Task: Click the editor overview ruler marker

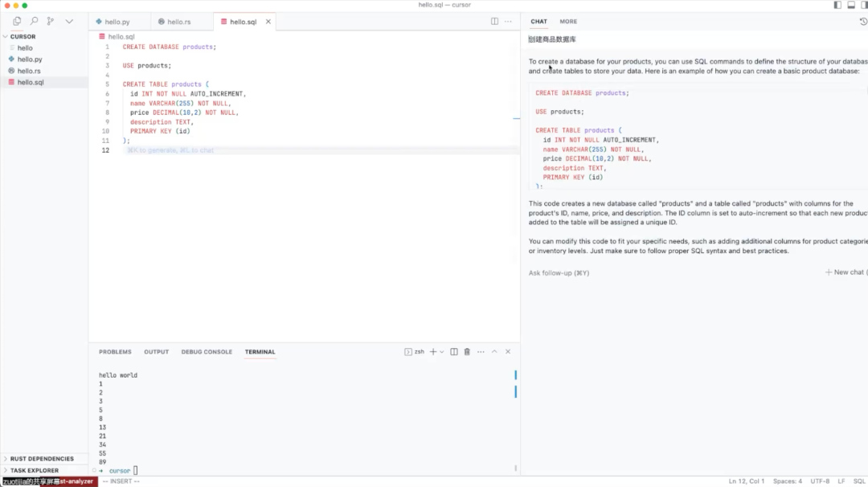Action: click(516, 118)
